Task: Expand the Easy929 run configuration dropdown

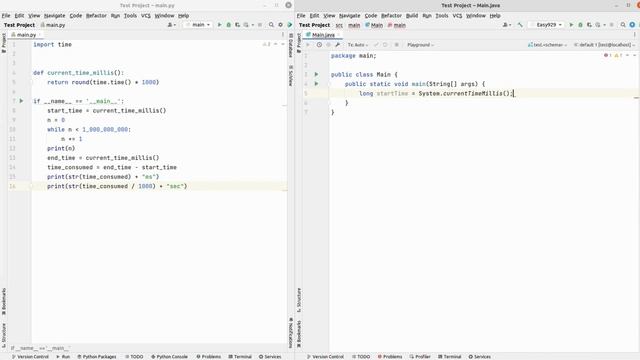Action: coord(546,25)
